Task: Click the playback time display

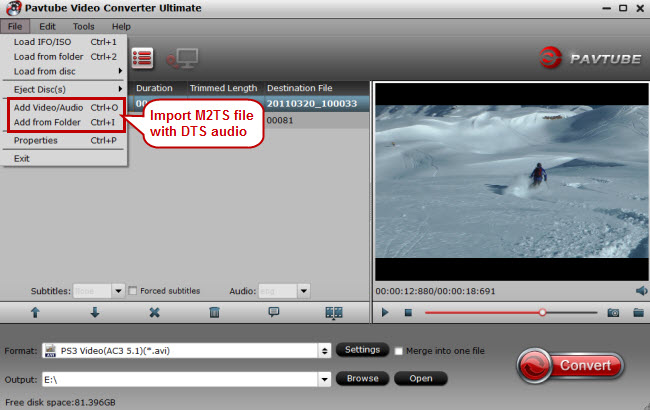Action: pyautogui.click(x=435, y=291)
